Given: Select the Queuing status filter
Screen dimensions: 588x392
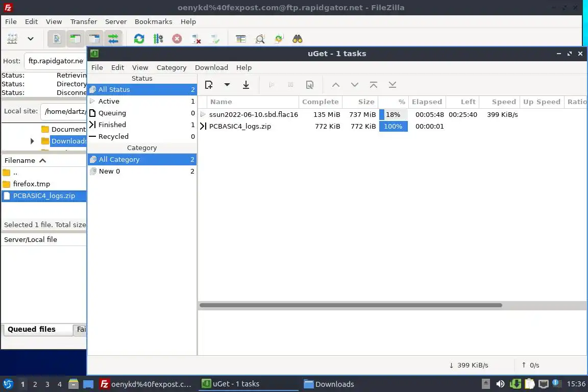Looking at the screenshot, I should pos(142,113).
